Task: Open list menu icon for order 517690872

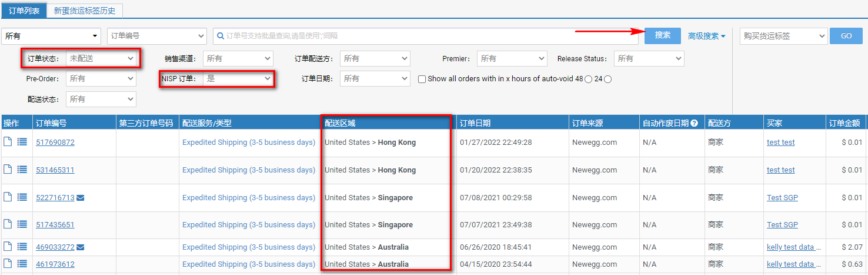Action: click(22, 143)
